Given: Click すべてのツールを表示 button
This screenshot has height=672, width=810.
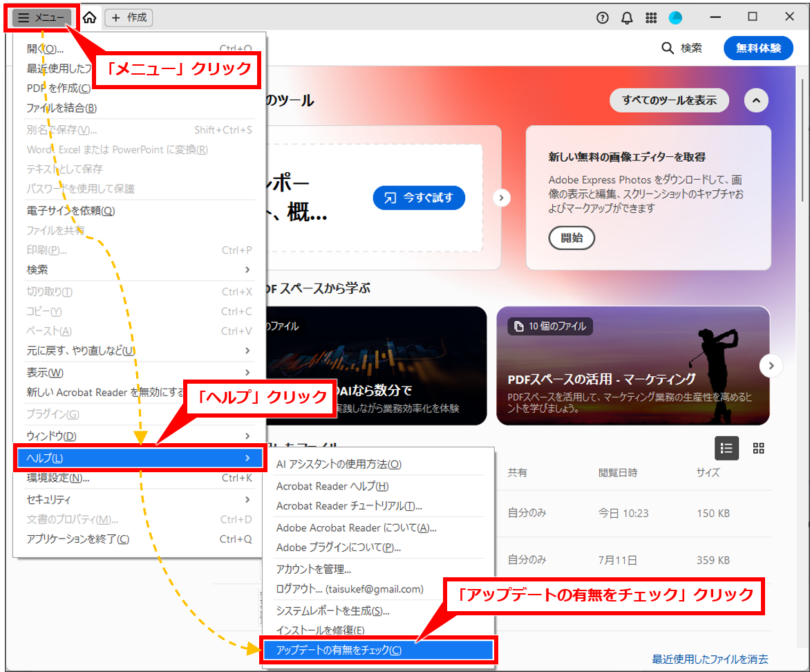Looking at the screenshot, I should 669,100.
